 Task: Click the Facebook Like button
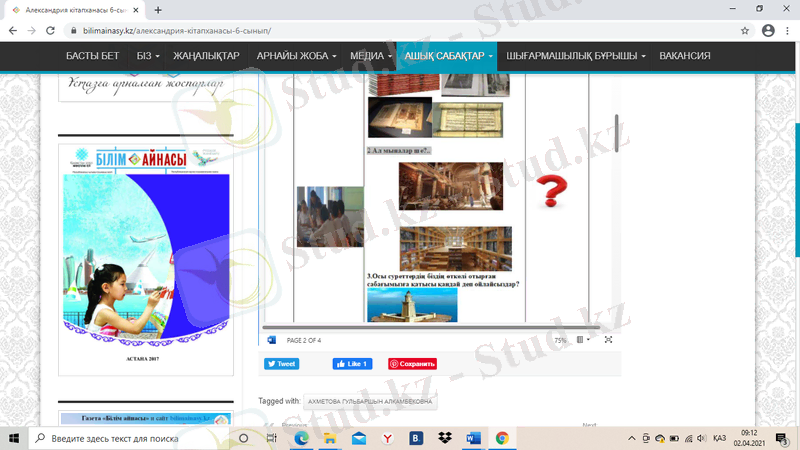pos(352,364)
